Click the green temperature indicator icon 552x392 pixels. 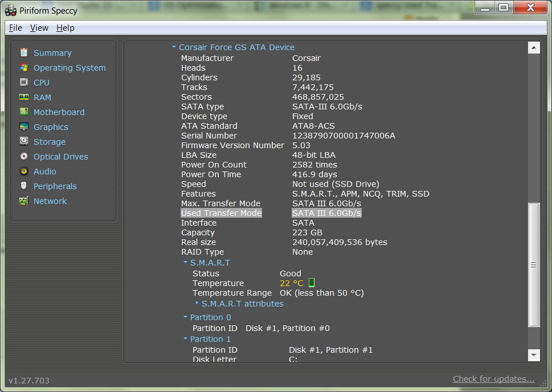(x=312, y=283)
